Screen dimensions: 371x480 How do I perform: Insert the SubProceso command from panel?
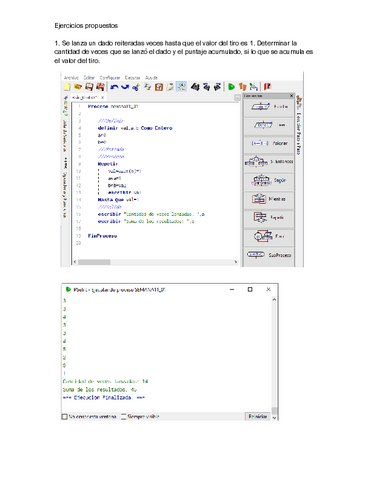coord(269,255)
